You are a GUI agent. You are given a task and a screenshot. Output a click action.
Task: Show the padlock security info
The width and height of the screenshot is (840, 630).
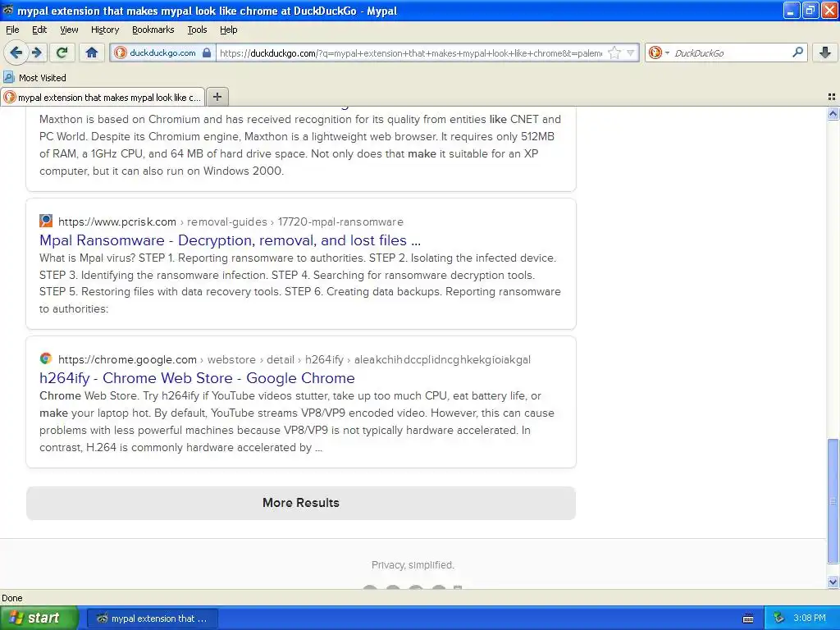click(x=207, y=52)
